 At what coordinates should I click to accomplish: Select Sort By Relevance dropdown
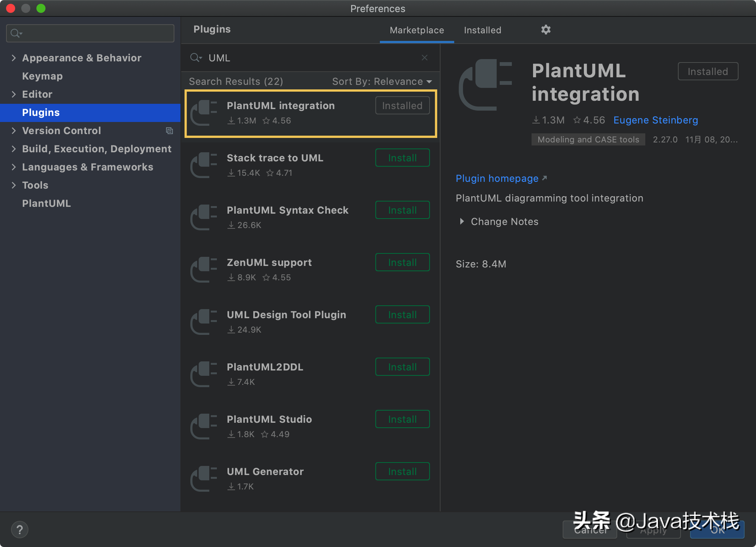click(x=381, y=81)
